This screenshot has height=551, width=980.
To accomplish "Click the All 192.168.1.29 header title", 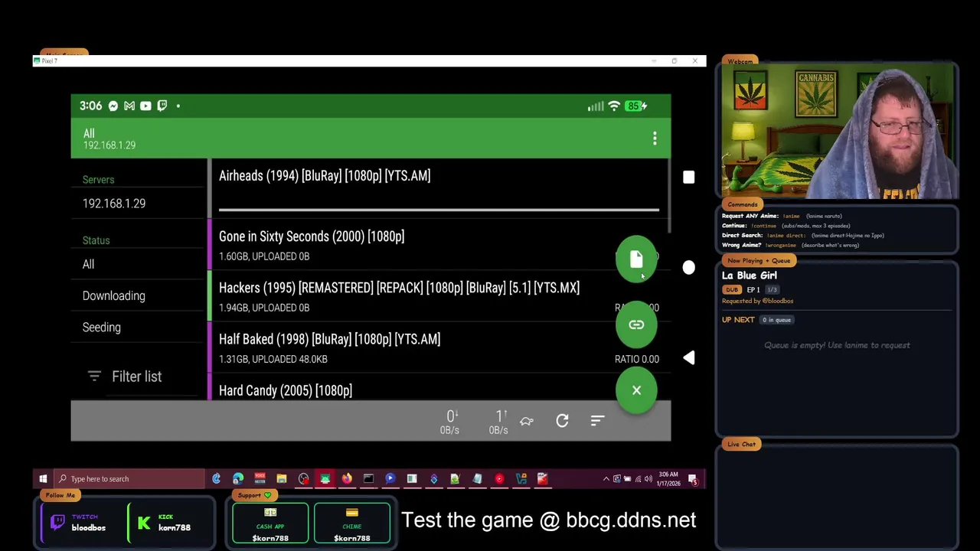I will tap(109, 139).
